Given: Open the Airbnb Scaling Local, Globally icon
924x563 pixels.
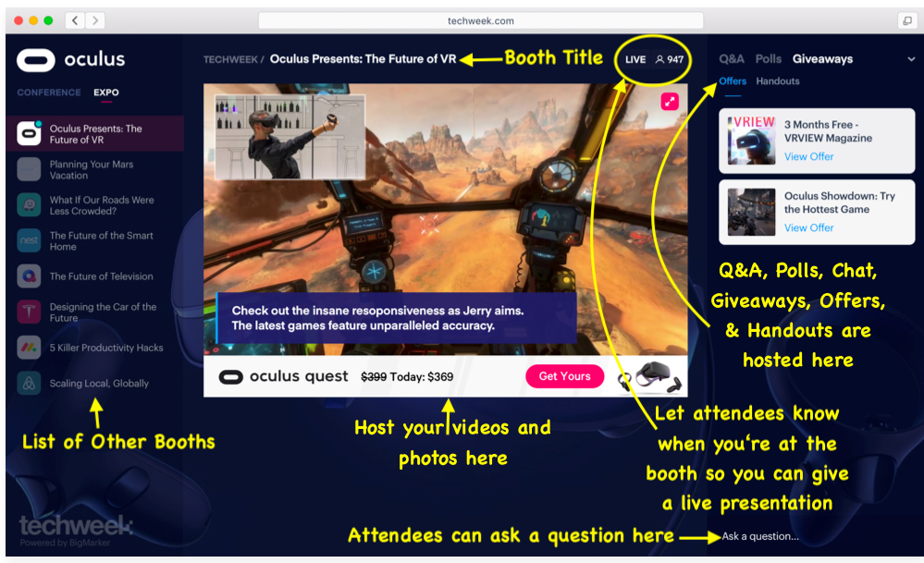Looking at the screenshot, I should [31, 383].
